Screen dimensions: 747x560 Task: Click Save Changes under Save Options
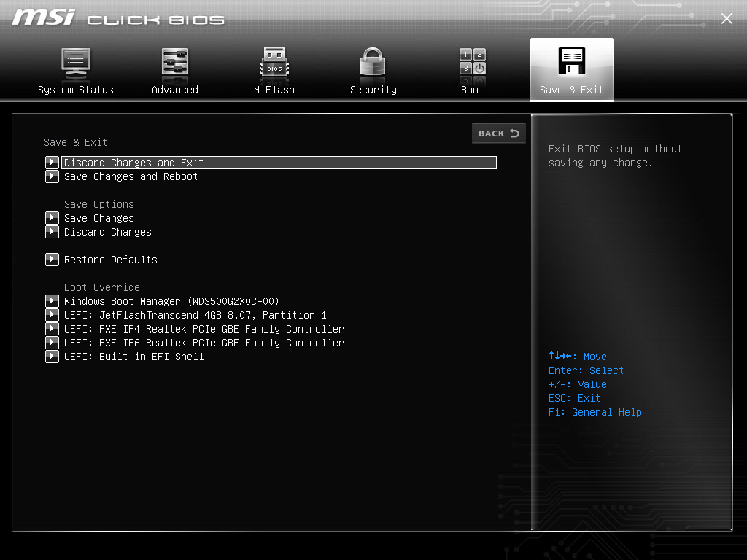click(99, 218)
